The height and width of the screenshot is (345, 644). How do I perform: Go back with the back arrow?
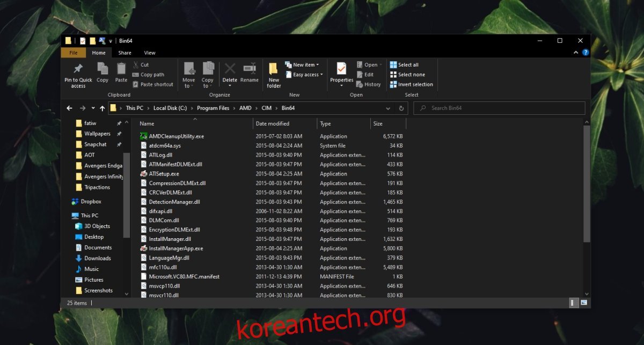69,108
